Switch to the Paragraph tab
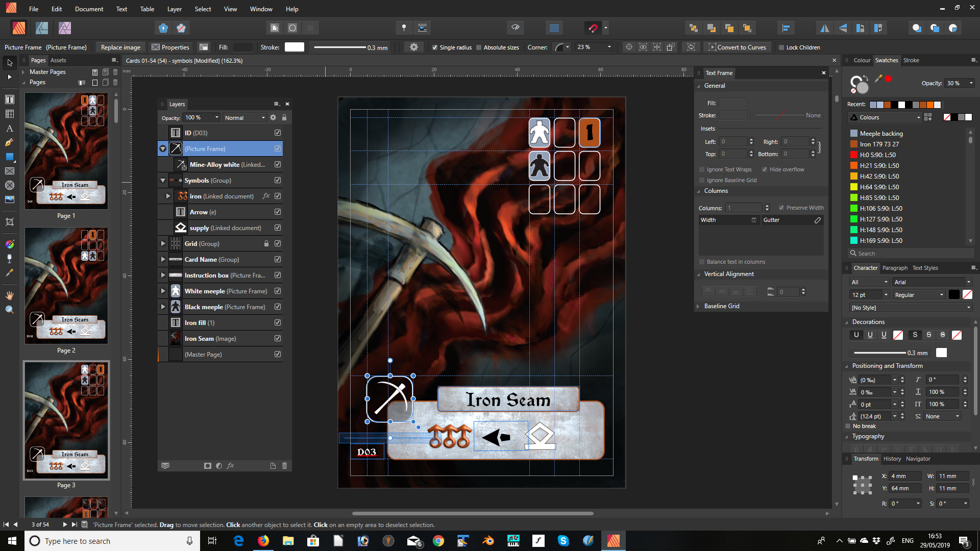This screenshot has height=551, width=980. click(x=895, y=268)
